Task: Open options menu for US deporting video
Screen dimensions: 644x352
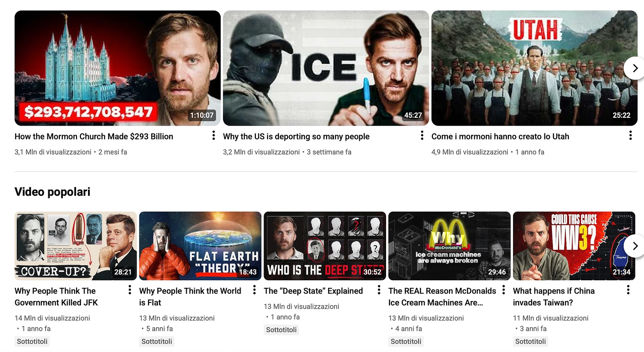Action: point(422,135)
